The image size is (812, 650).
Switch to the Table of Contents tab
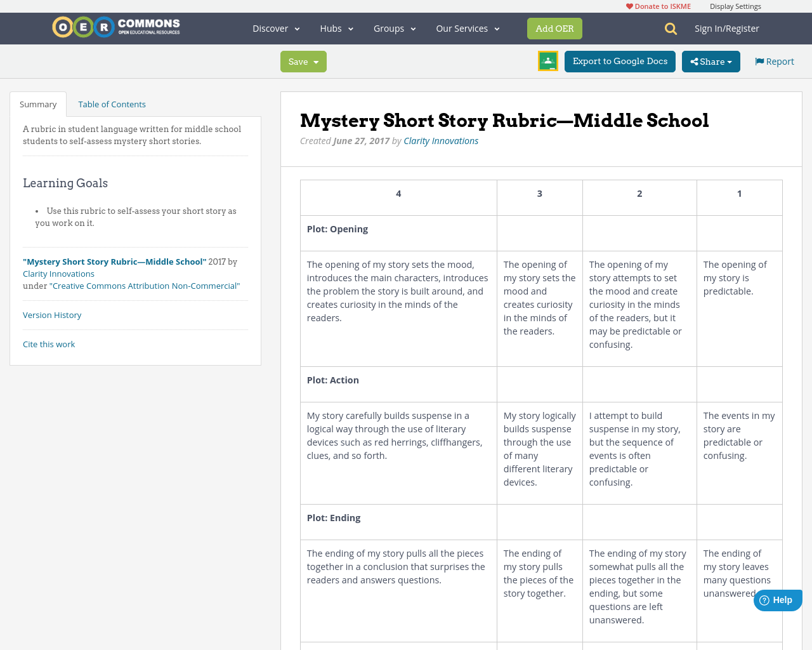(x=112, y=103)
